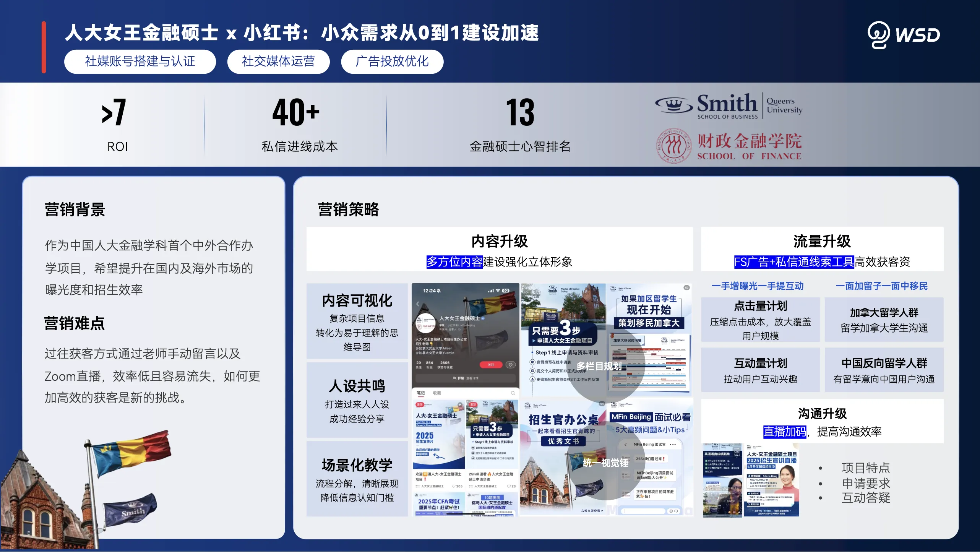
Task: Click the 一手增曝光一手提互动 blue subheading
Action: (x=758, y=286)
